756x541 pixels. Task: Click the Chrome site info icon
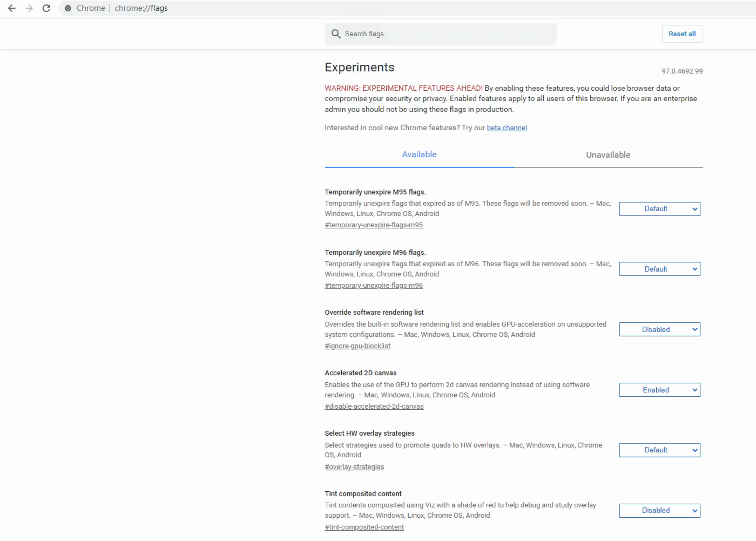click(x=68, y=8)
